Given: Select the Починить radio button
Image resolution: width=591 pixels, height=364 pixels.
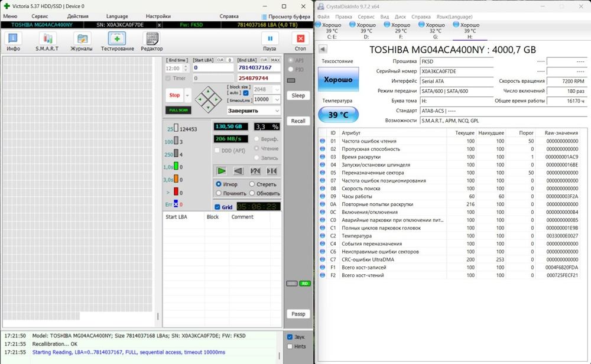Looking at the screenshot, I should 218,193.
